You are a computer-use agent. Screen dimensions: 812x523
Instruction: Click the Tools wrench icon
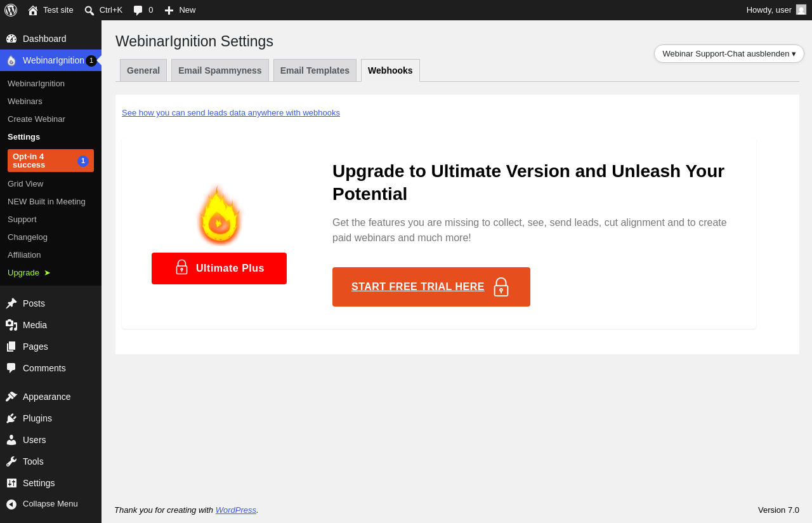click(x=11, y=461)
